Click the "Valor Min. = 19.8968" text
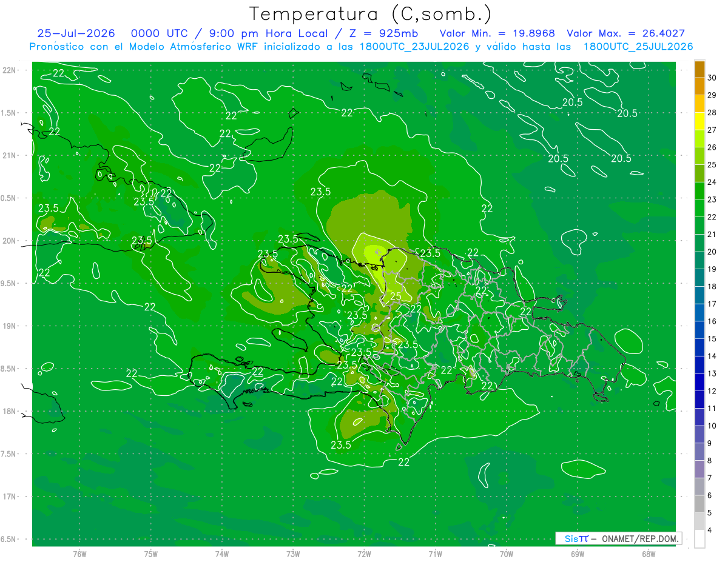This screenshot has width=728, height=562. point(497,33)
